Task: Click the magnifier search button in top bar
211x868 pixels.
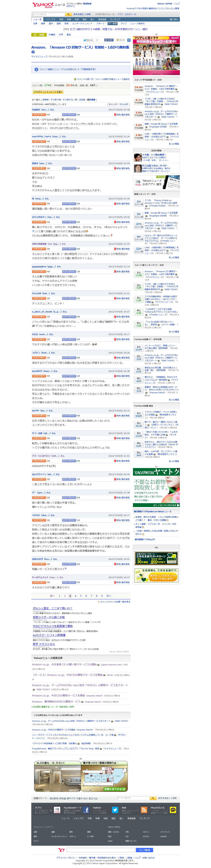Action: pos(68,15)
